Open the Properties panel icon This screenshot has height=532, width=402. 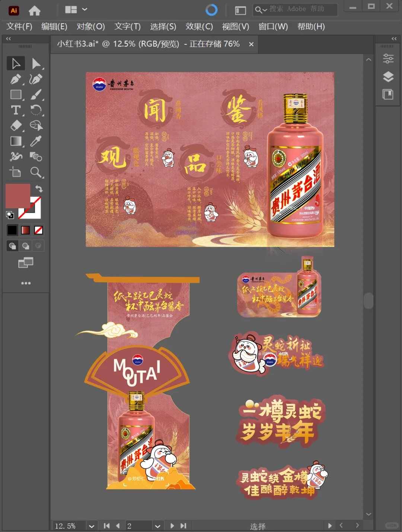tap(388, 58)
